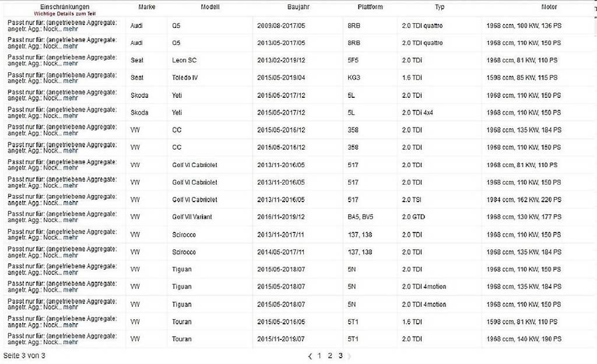Expand 'mehr' for Skoda Yeti 2.0 TDI 4x4
This screenshot has width=597, height=364.
pyautogui.click(x=71, y=116)
